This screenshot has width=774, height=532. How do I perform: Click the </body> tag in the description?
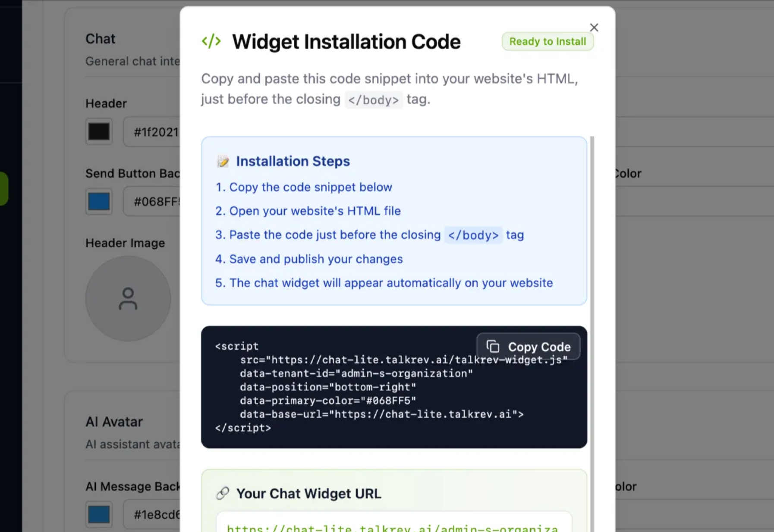click(x=374, y=100)
